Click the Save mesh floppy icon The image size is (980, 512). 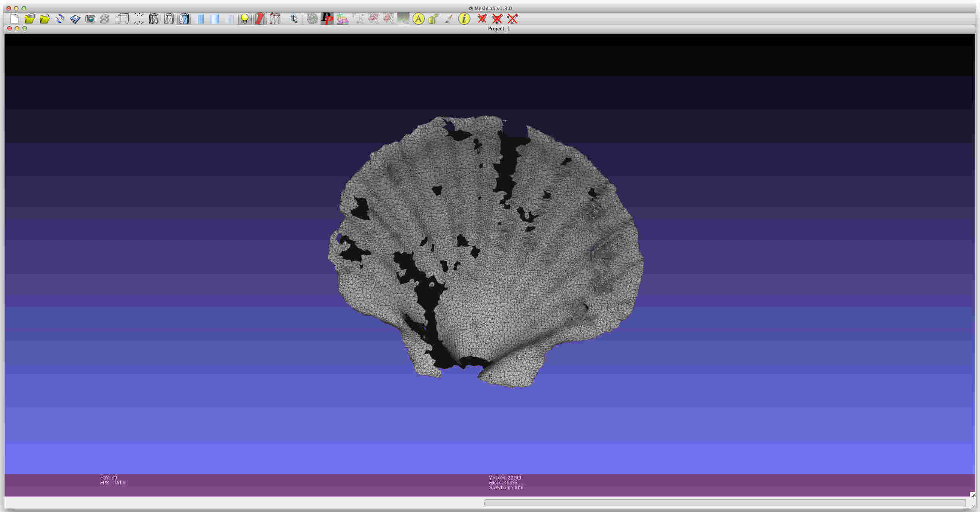click(75, 19)
